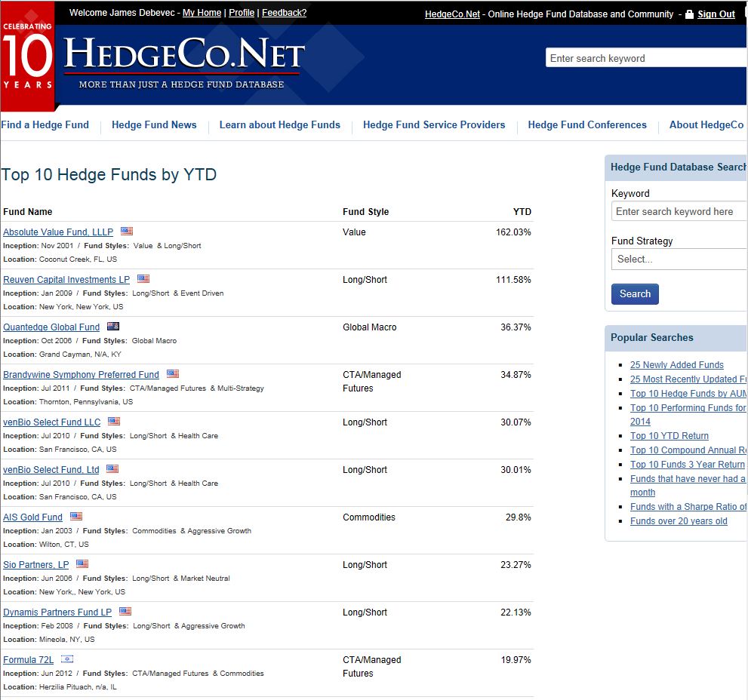Click the Commodities fund style cell

369,517
